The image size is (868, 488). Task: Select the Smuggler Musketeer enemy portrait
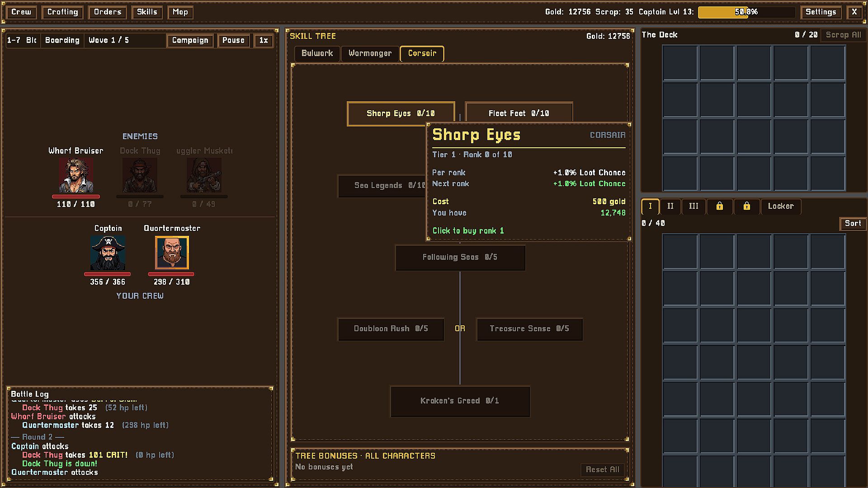tap(204, 175)
